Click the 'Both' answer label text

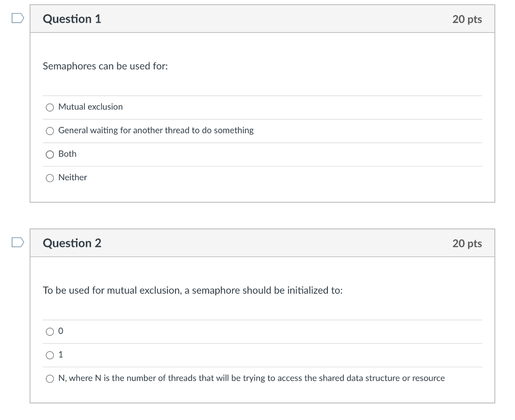click(67, 154)
